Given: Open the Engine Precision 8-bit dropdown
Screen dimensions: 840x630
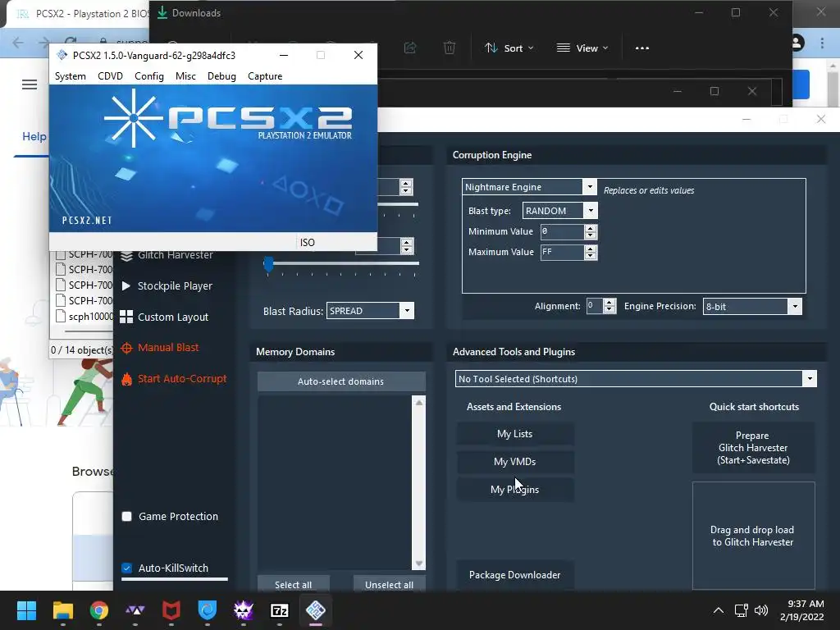Looking at the screenshot, I should [795, 307].
